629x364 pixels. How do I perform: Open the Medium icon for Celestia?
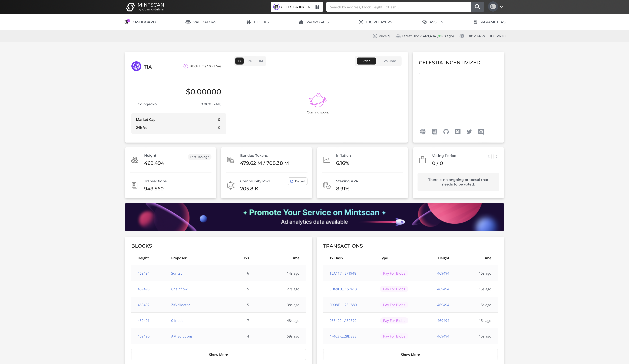458,132
